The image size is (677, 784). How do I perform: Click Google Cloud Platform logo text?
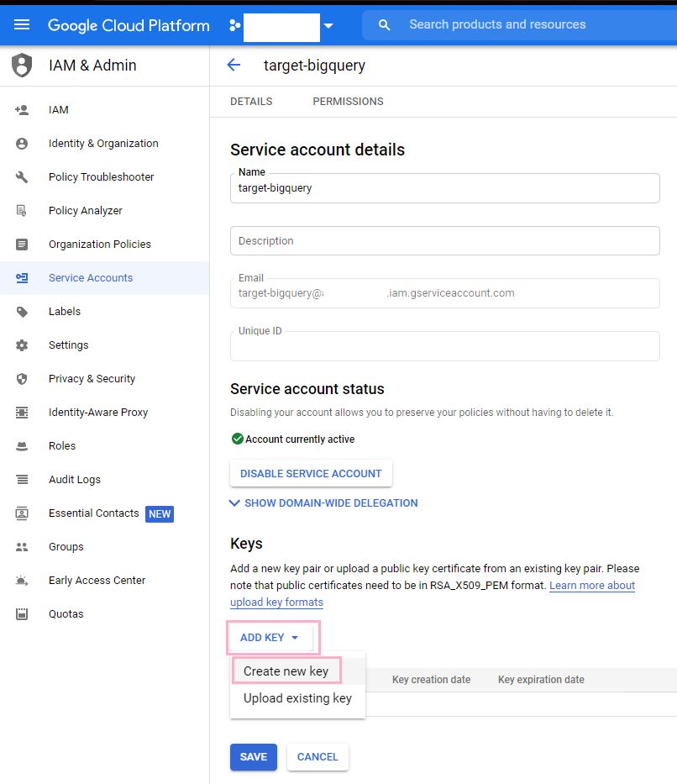[x=129, y=25]
